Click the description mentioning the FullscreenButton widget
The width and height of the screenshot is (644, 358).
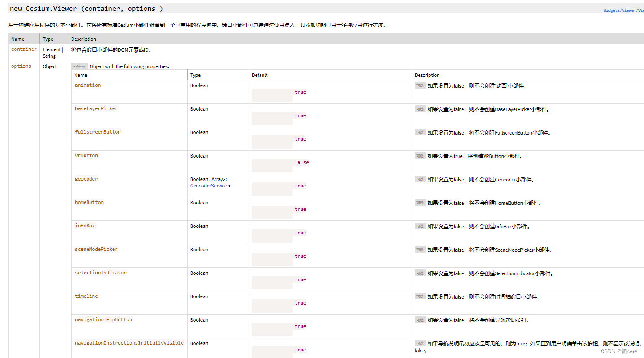489,133
